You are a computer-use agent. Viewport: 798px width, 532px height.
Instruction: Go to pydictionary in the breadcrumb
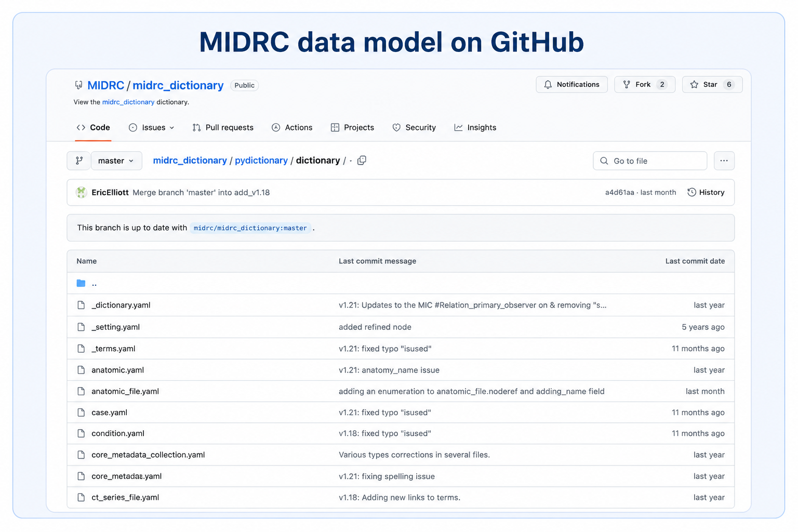261,161
